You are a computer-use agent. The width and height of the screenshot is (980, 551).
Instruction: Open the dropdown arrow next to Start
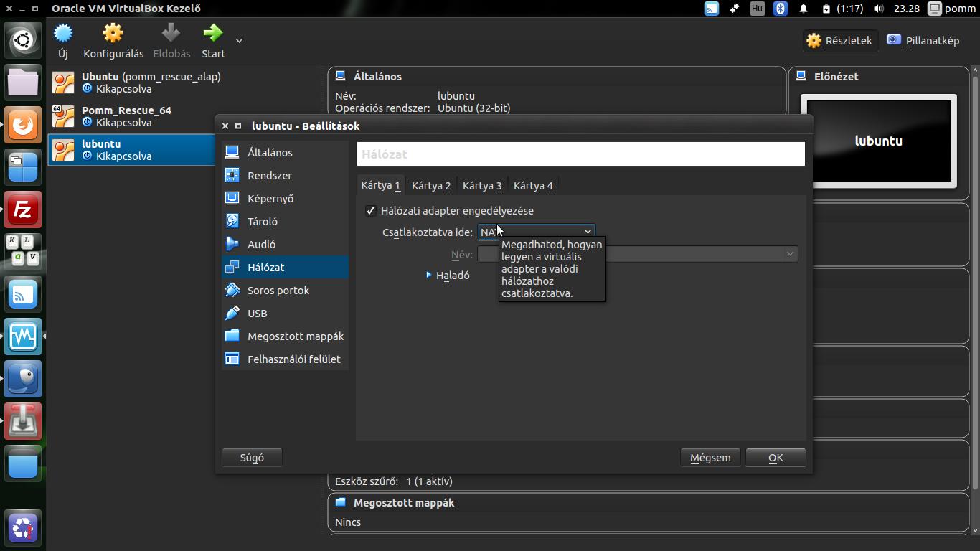239,41
